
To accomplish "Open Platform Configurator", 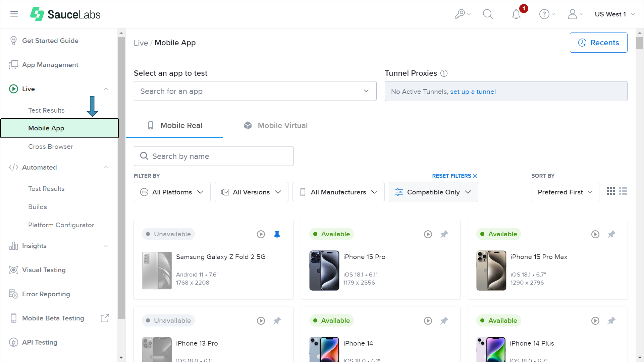I will tap(61, 225).
